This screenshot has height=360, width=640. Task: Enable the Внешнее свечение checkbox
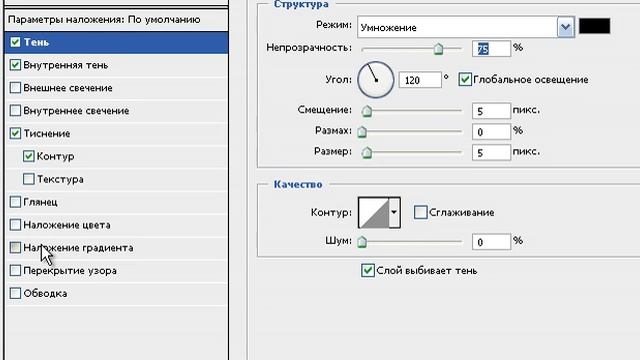point(15,88)
